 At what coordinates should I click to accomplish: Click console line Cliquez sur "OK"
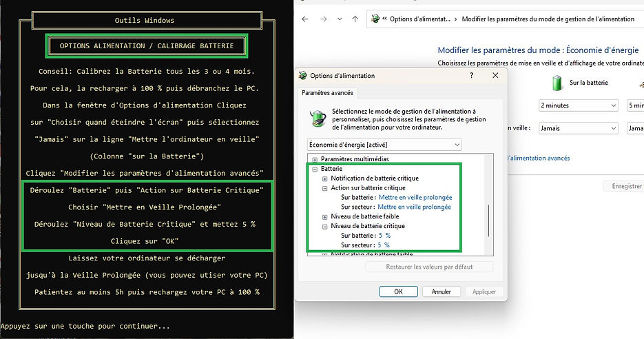pyautogui.click(x=145, y=241)
